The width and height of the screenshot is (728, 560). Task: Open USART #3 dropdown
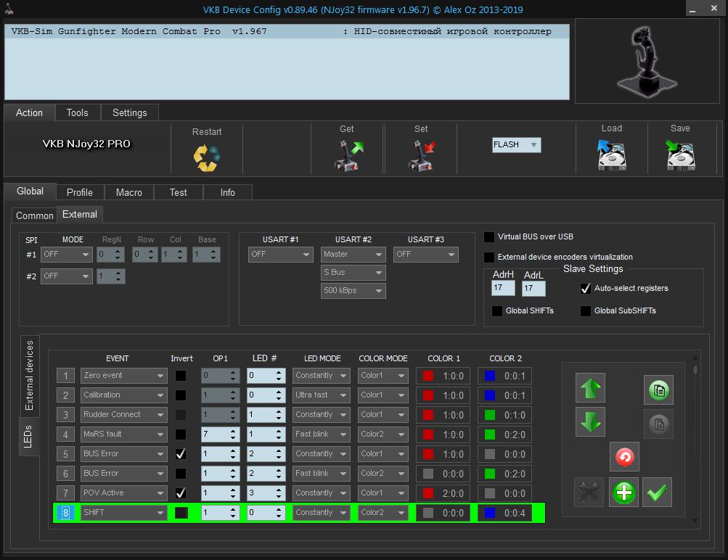425,255
